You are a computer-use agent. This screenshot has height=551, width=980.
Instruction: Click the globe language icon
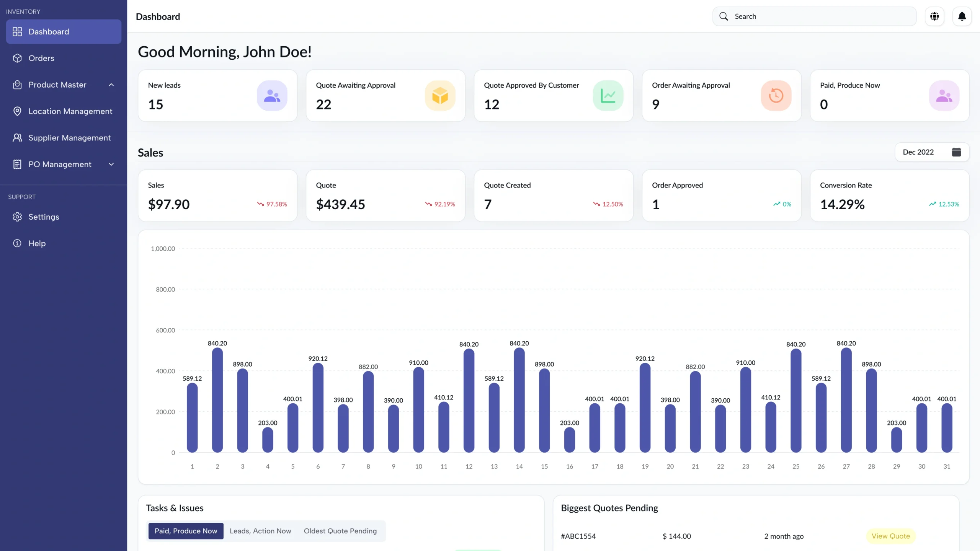(934, 16)
